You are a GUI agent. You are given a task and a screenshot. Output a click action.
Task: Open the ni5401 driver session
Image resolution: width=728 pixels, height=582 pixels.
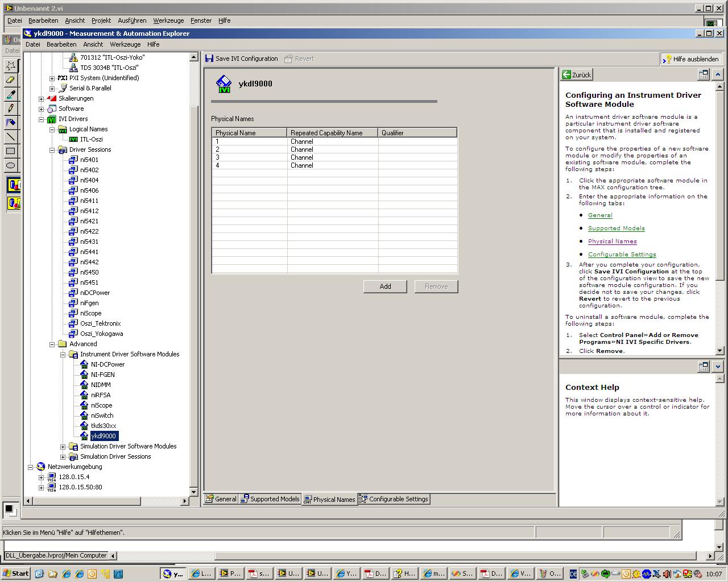pos(89,160)
